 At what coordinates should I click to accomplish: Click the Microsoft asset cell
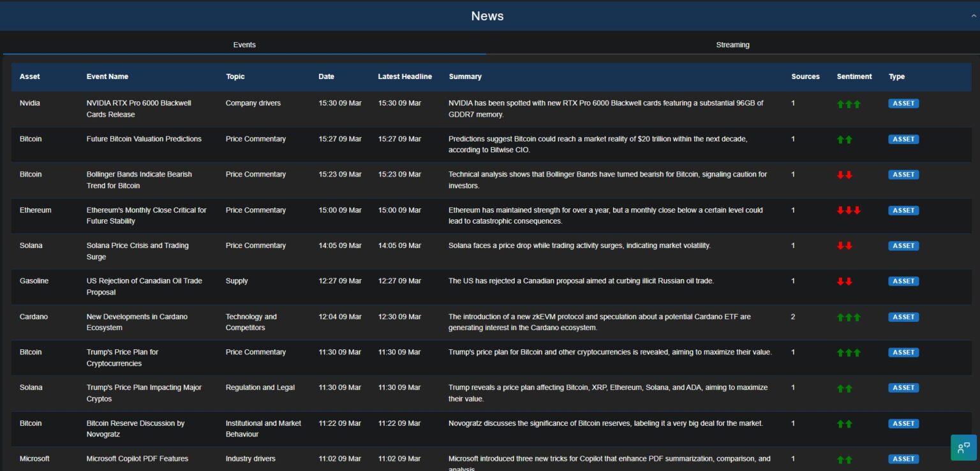click(x=34, y=459)
